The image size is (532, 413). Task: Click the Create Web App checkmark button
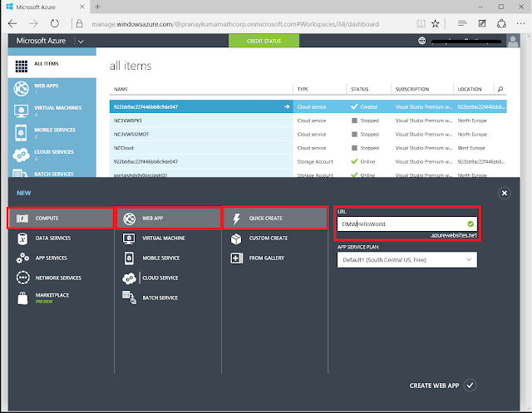pyautogui.click(x=470, y=386)
